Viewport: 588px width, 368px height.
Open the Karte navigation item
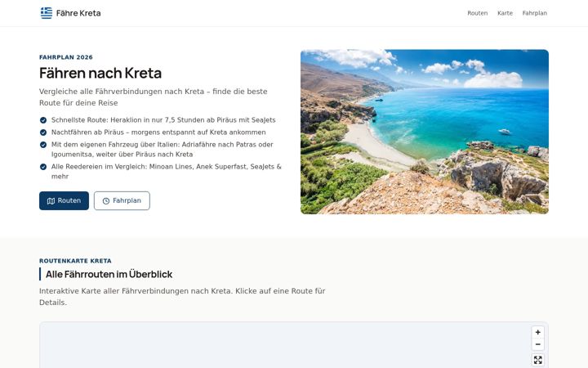505,13
